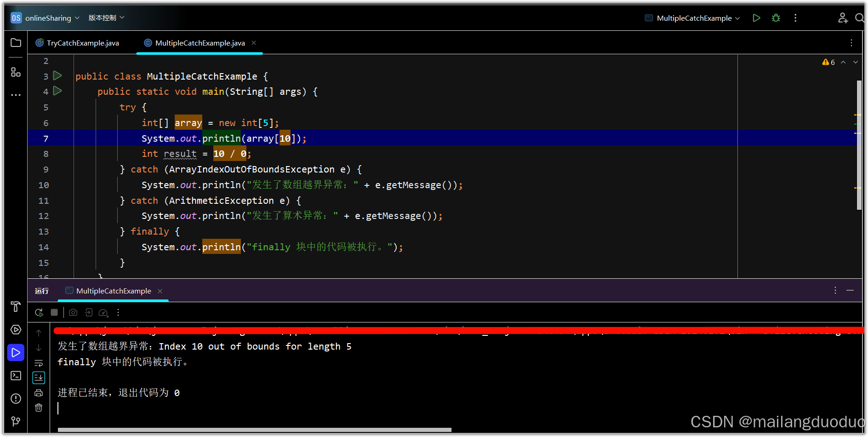The image size is (868, 437).
Task: Open the Build hammer tool window
Action: coord(16,307)
